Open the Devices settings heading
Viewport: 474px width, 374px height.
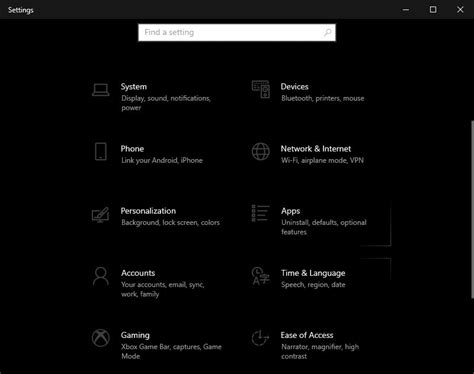[x=294, y=87]
